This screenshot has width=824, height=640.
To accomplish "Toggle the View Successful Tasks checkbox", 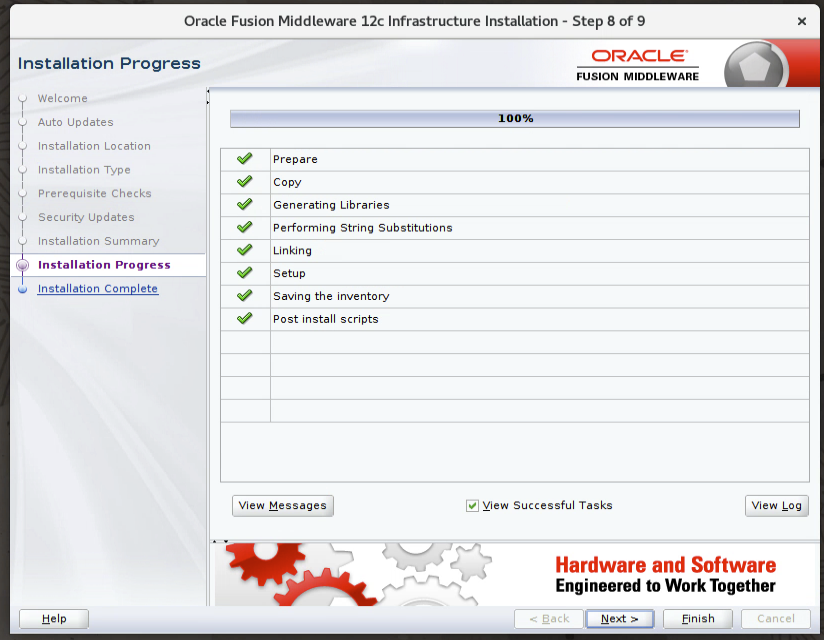I will click(x=472, y=505).
